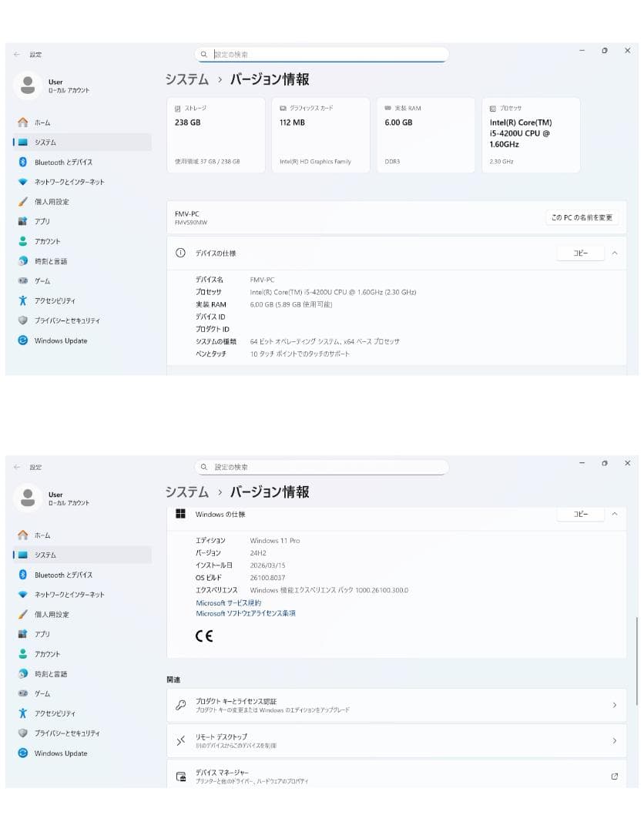
Task: Collapse the Windows の仕様 section chevron
Action: coord(615,514)
